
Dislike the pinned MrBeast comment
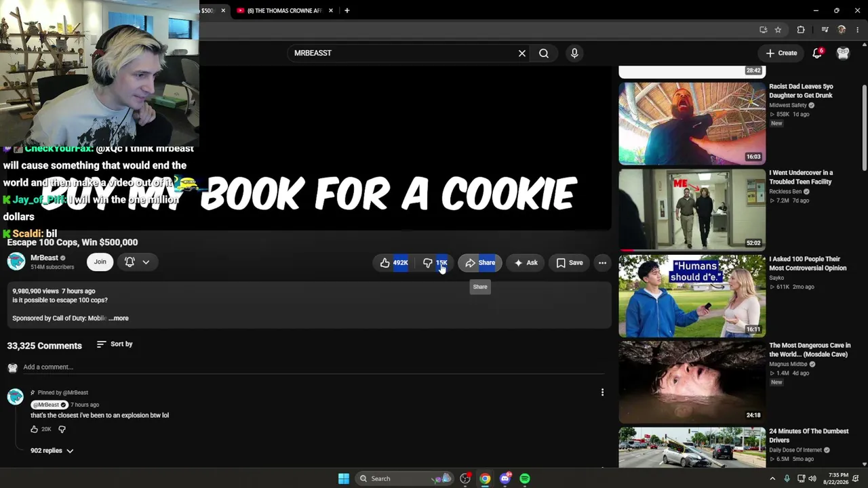pyautogui.click(x=62, y=429)
